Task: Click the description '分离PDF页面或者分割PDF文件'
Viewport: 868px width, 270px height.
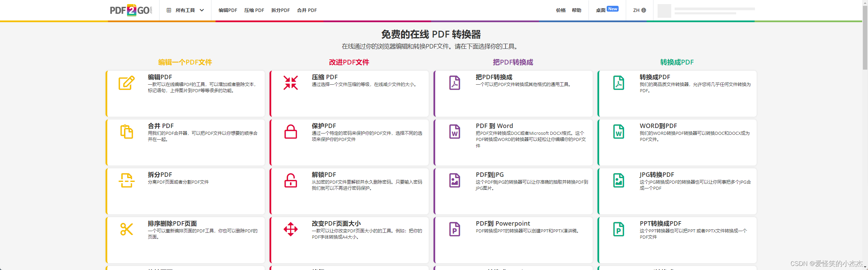Action: click(x=178, y=182)
